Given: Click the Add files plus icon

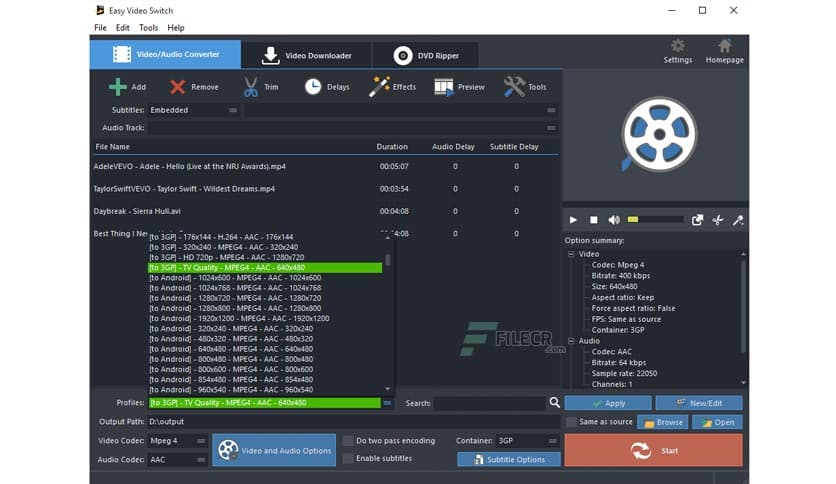Looking at the screenshot, I should (118, 87).
